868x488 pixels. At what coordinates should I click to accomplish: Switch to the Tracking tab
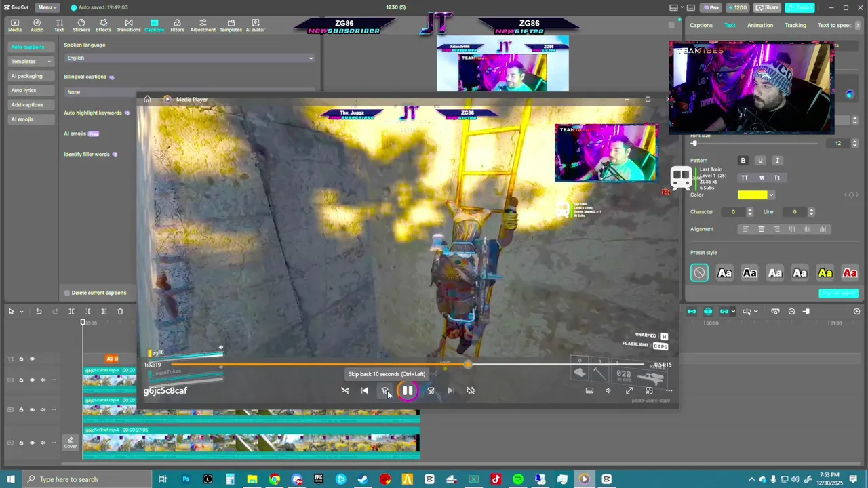(x=795, y=25)
